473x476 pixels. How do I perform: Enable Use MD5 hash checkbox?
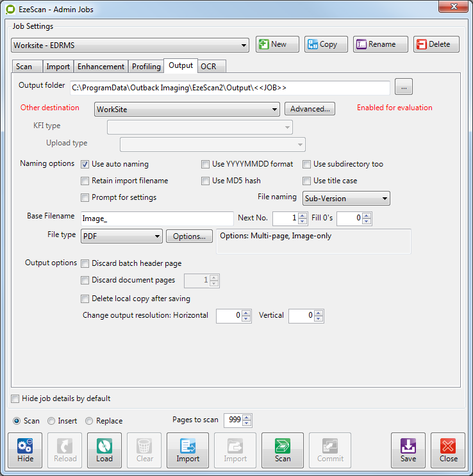206,181
